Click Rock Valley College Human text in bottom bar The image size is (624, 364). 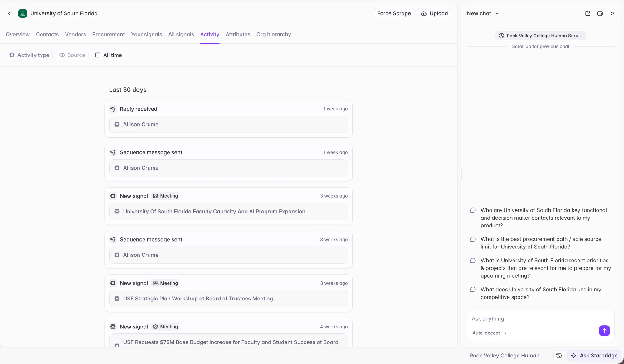point(507,356)
